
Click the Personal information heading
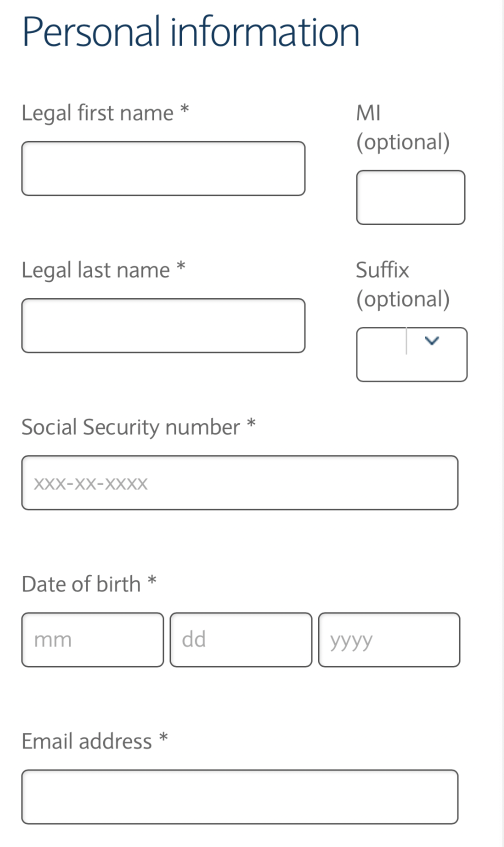coord(190,32)
